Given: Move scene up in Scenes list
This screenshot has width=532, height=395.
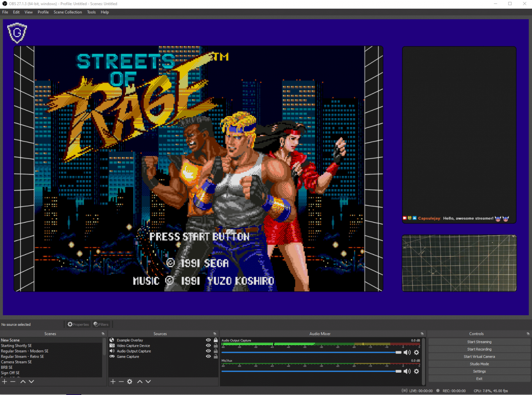Looking at the screenshot, I should click(23, 381).
